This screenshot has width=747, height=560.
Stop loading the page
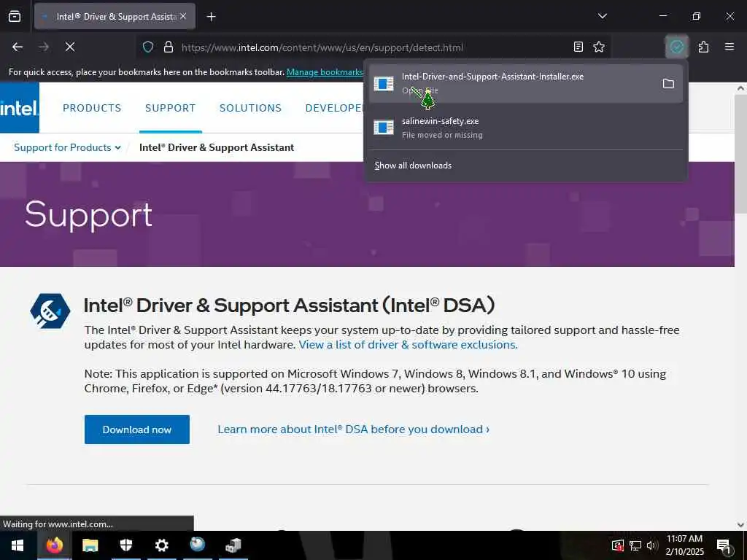click(70, 47)
